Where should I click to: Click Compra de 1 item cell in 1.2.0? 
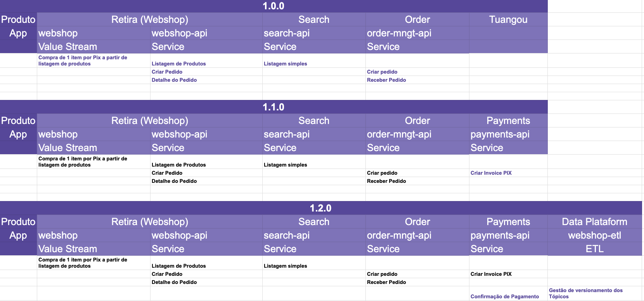click(93, 263)
